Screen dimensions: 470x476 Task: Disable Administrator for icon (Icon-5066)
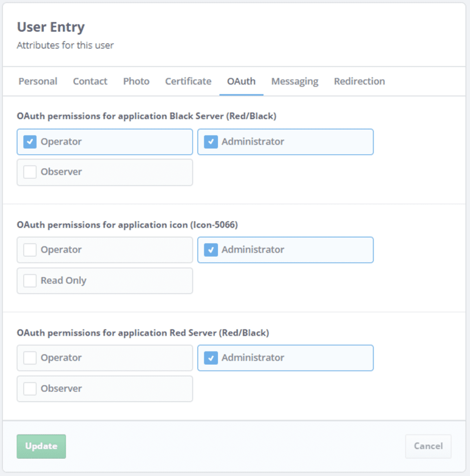click(211, 250)
